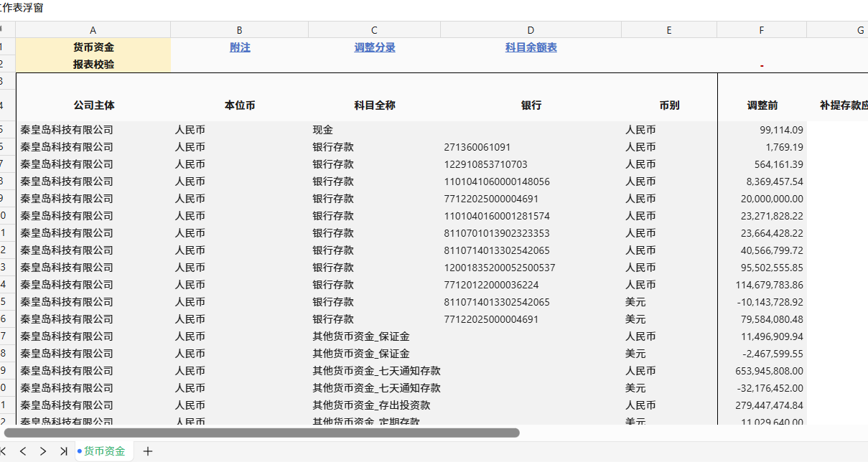Open the 调整分录 link

375,47
